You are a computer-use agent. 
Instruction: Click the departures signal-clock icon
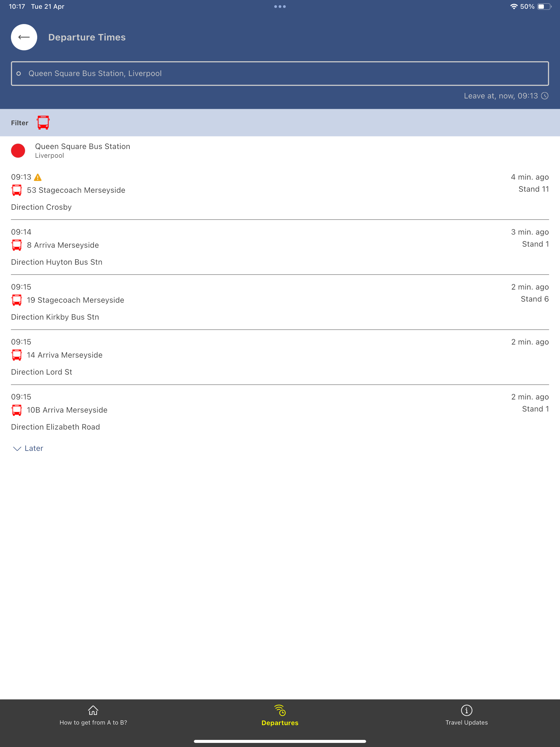pos(280,710)
